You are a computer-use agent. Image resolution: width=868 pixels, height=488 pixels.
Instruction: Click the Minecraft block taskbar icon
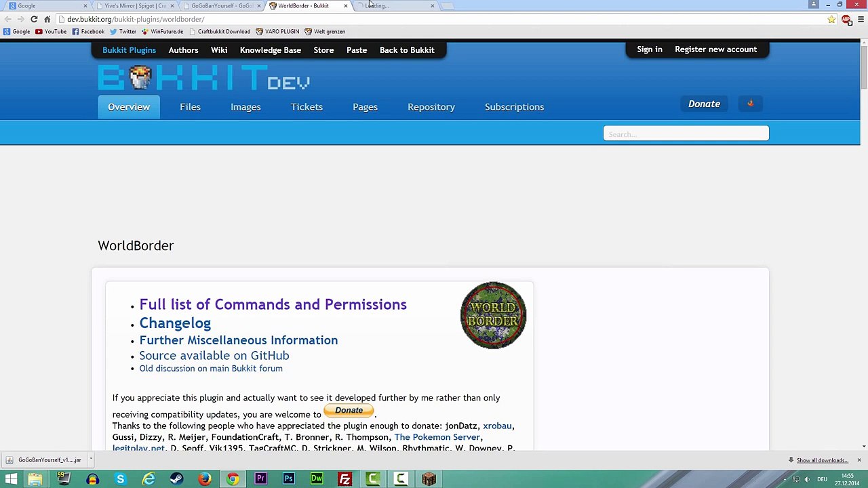429,480
